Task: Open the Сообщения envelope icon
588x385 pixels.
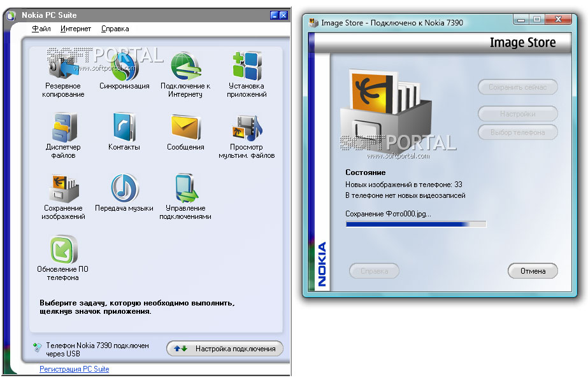Action: tap(185, 128)
